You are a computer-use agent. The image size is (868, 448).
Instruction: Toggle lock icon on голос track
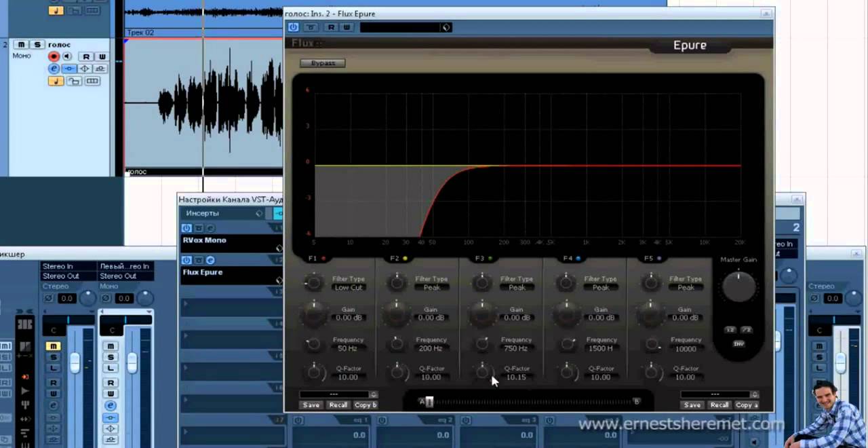click(74, 81)
